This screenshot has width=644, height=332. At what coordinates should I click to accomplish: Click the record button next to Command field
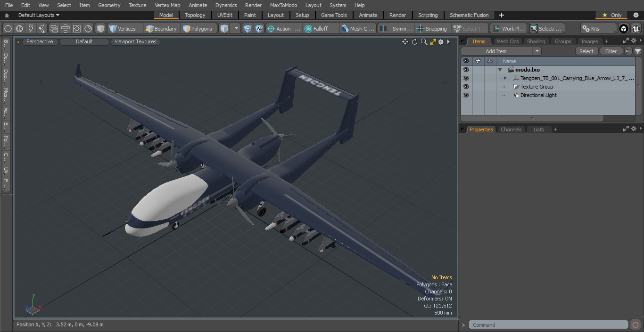[635, 325]
